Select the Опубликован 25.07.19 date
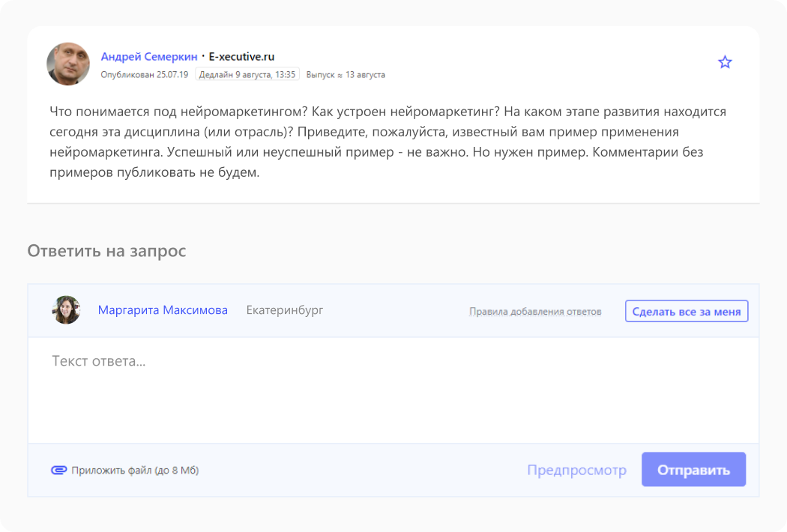The image size is (787, 532). click(145, 75)
